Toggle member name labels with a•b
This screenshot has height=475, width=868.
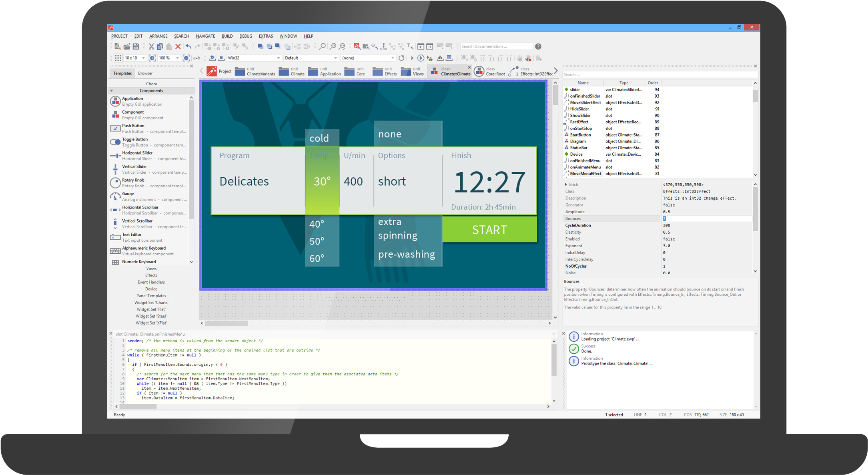tap(196, 58)
